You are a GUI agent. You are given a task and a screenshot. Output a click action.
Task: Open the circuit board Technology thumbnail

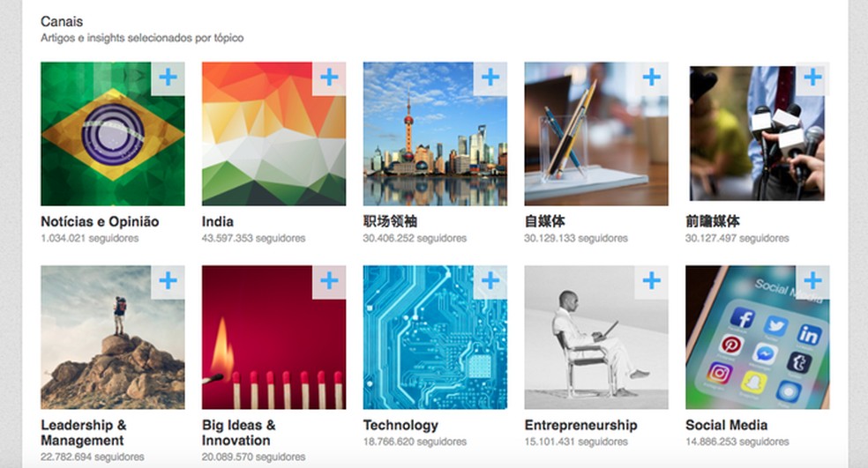click(435, 338)
